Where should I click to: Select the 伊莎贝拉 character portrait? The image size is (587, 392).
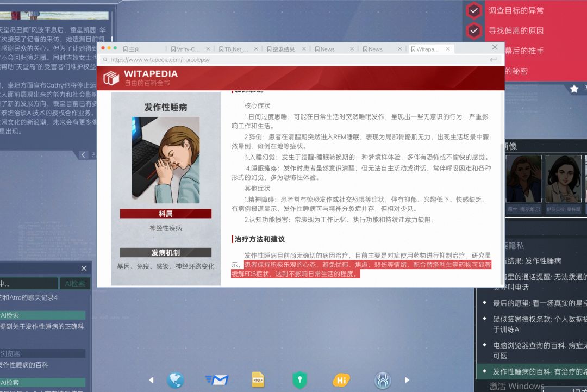563,180
